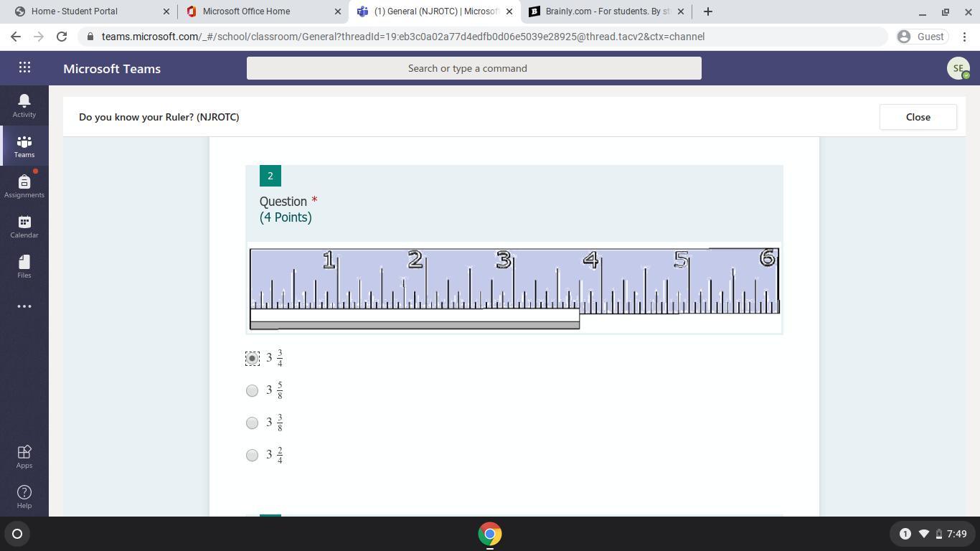Close the General (NJROTC) Teams tab
This screenshot has width=980, height=551.
coord(509,11)
